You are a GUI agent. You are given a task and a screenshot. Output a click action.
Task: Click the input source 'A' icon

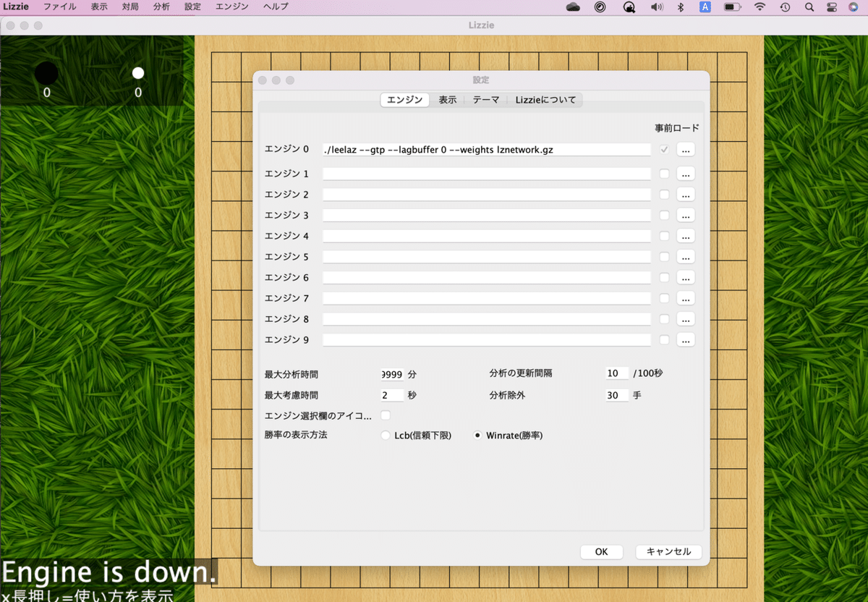tap(705, 7)
